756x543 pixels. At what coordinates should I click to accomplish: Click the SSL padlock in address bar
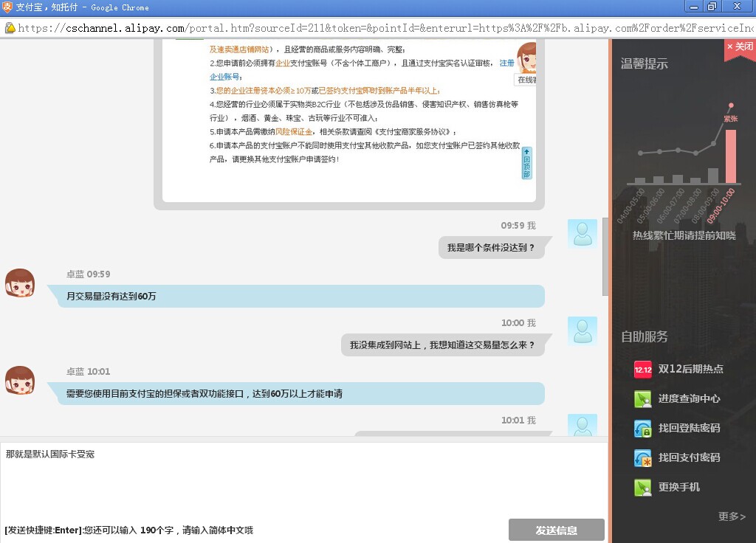[10, 28]
